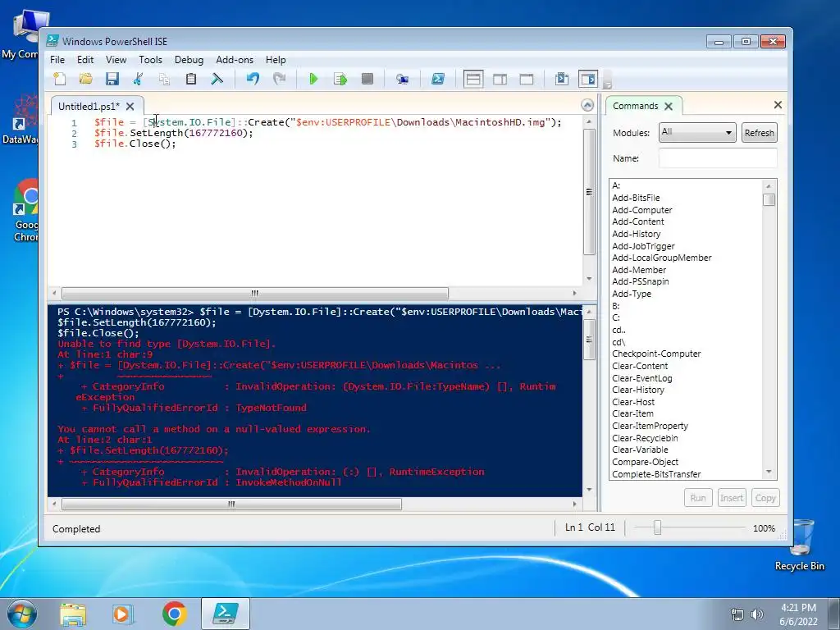This screenshot has width=840, height=630.
Task: Paste using the clipboard icon
Action: [190, 80]
